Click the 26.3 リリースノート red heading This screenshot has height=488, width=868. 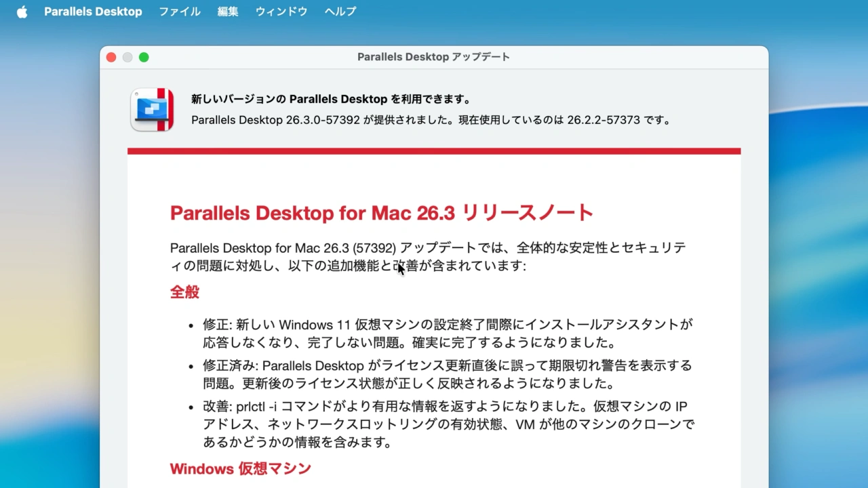381,213
